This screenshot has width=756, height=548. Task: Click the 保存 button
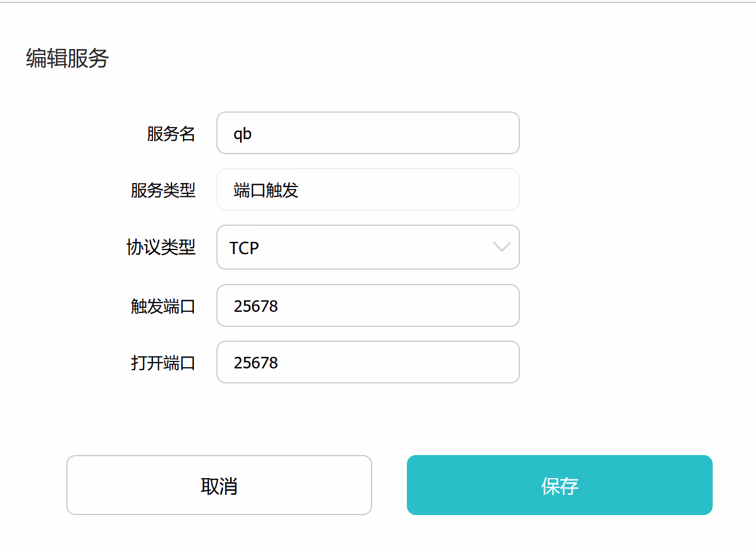pyautogui.click(x=559, y=485)
